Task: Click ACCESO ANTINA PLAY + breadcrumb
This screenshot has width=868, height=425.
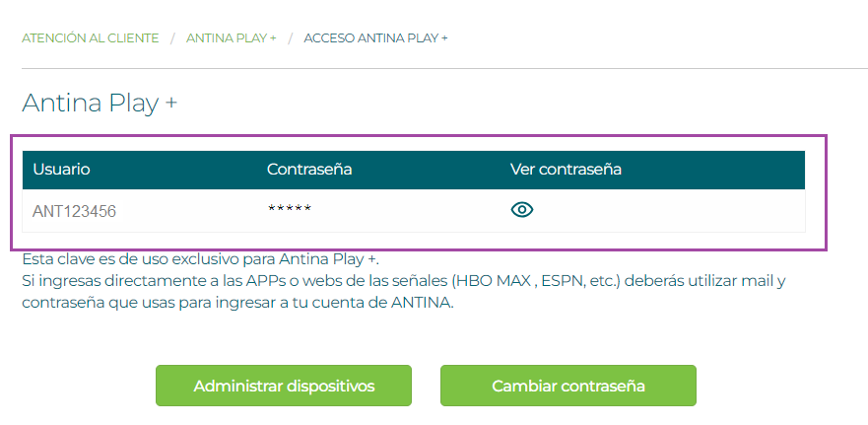Action: point(375,37)
